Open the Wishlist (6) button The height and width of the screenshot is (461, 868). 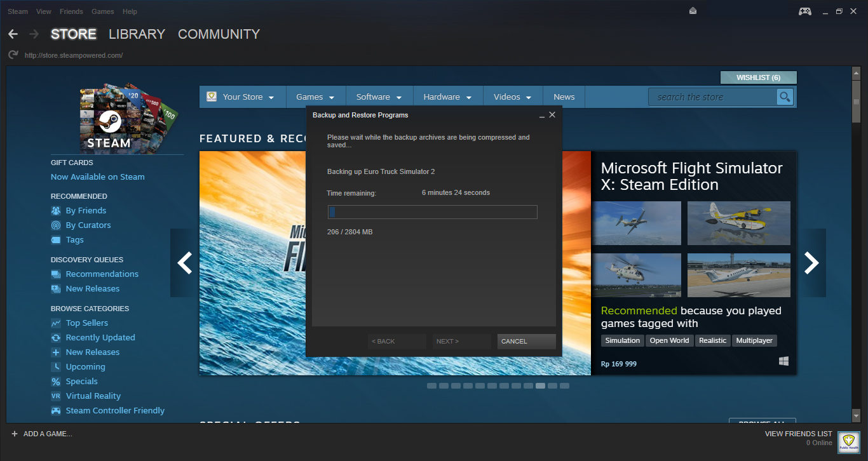(x=758, y=77)
